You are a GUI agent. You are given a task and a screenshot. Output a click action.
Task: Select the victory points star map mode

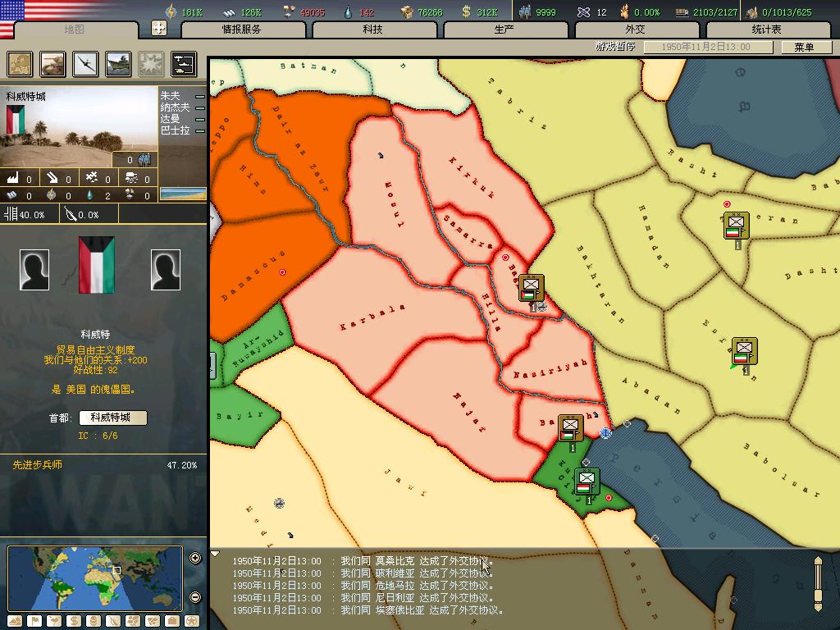point(192,621)
